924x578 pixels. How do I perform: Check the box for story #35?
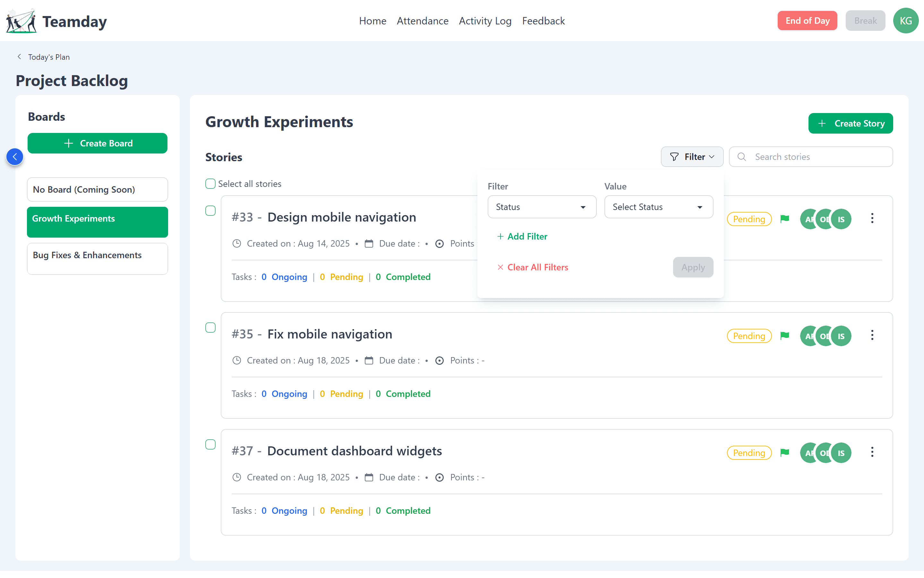(210, 328)
